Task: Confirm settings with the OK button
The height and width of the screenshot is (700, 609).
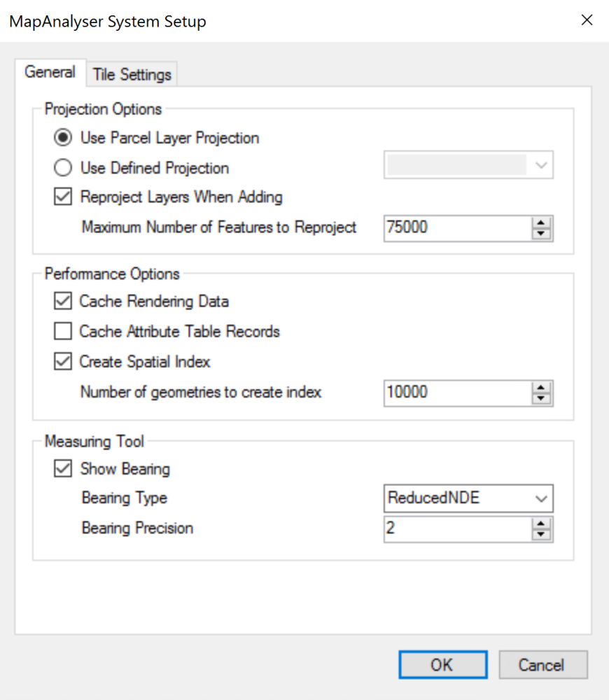Action: (x=442, y=664)
